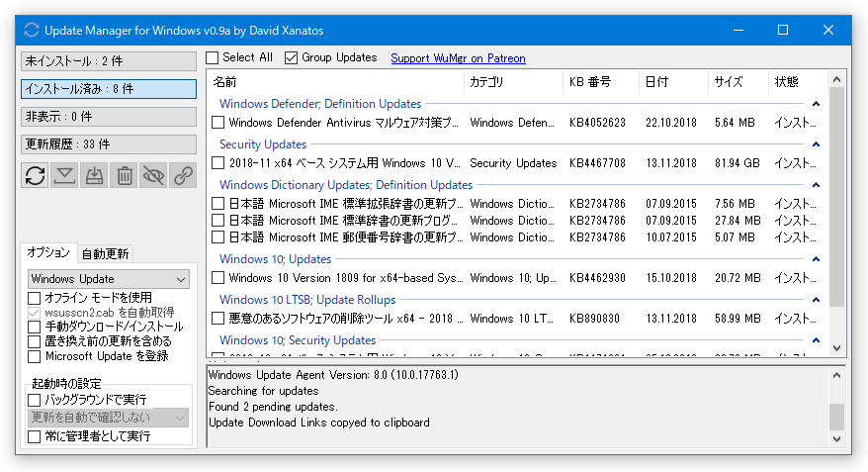Enable バックグラウンドで実行 checkbox

pos(35,400)
